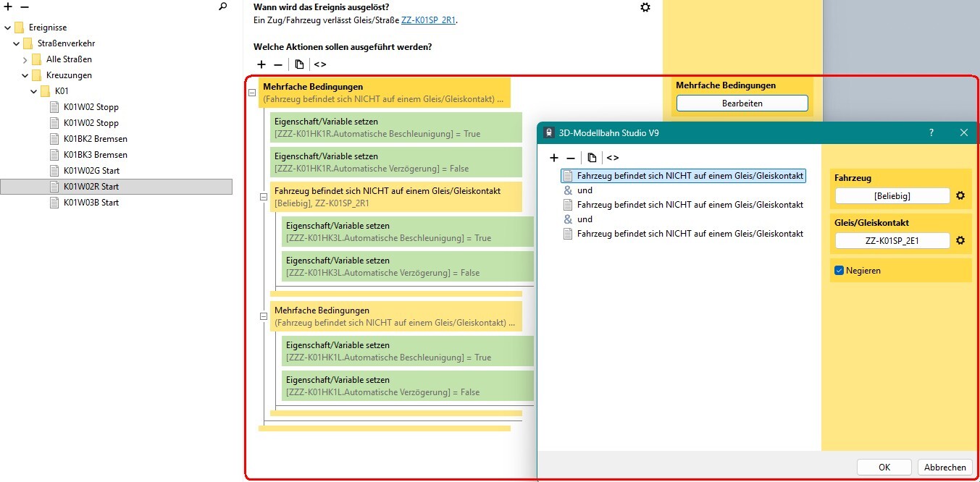Open gear next to Fahrzeug [Beliebig] field
Image resolution: width=980 pixels, height=482 pixels.
[960, 195]
